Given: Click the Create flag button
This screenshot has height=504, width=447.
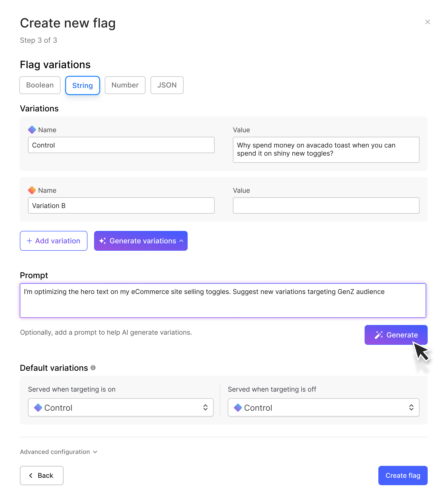Looking at the screenshot, I should pyautogui.click(x=403, y=475).
